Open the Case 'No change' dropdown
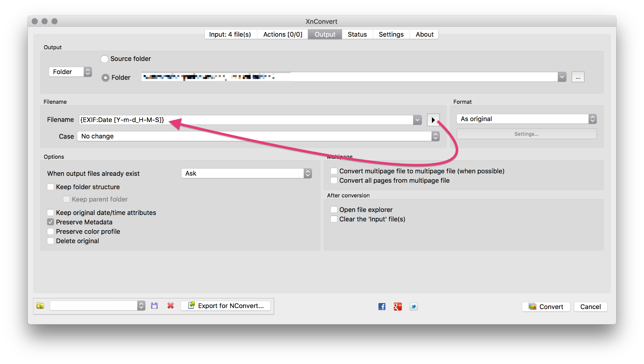 [258, 136]
